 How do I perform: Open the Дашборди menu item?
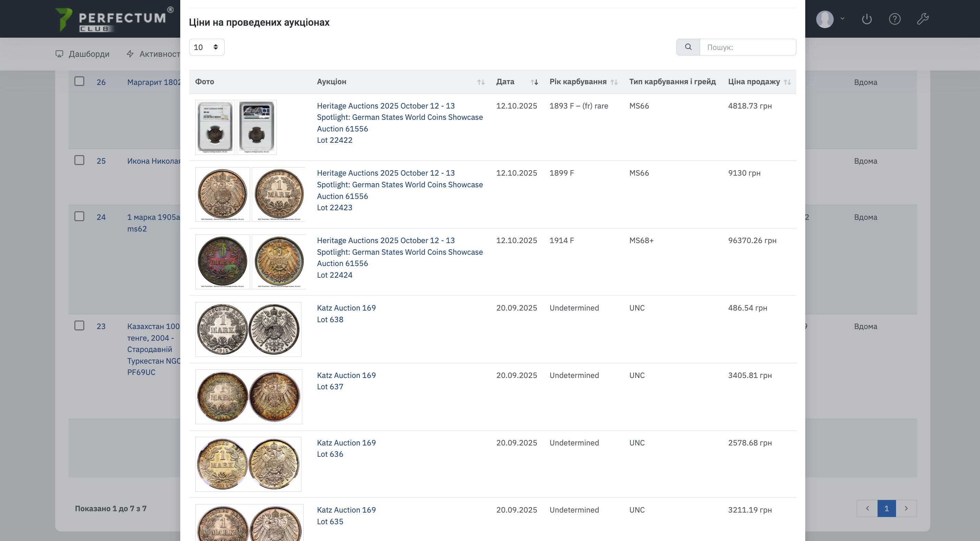(x=83, y=54)
